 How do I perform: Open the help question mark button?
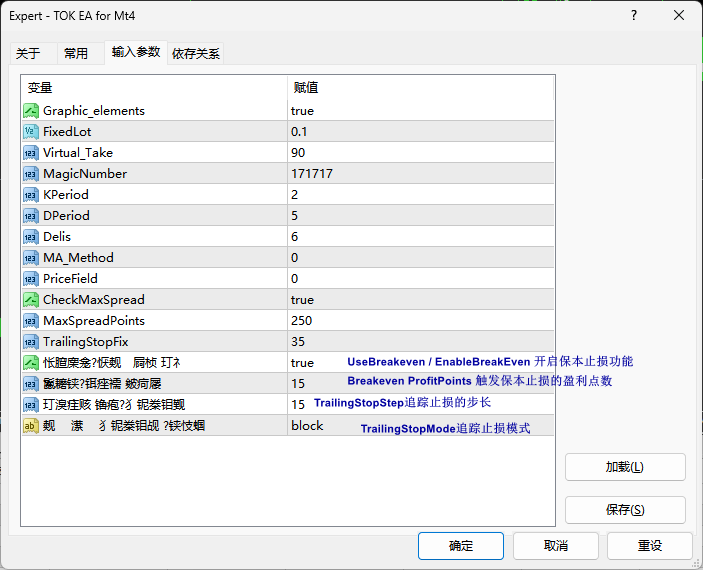click(x=634, y=16)
